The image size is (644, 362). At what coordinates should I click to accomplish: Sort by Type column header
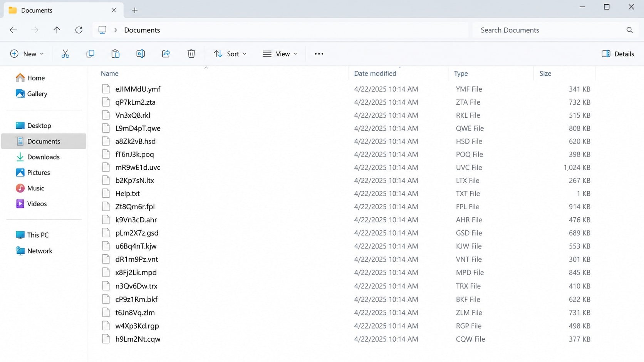point(461,73)
